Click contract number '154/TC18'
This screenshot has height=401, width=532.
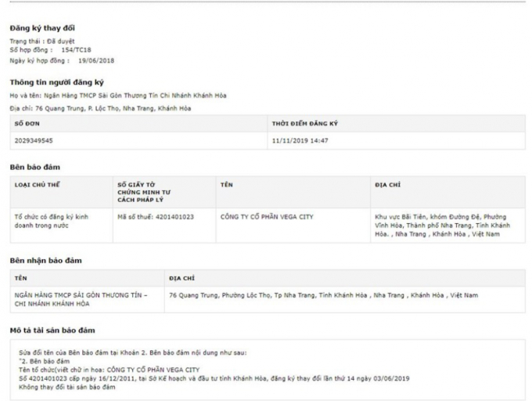(x=77, y=50)
